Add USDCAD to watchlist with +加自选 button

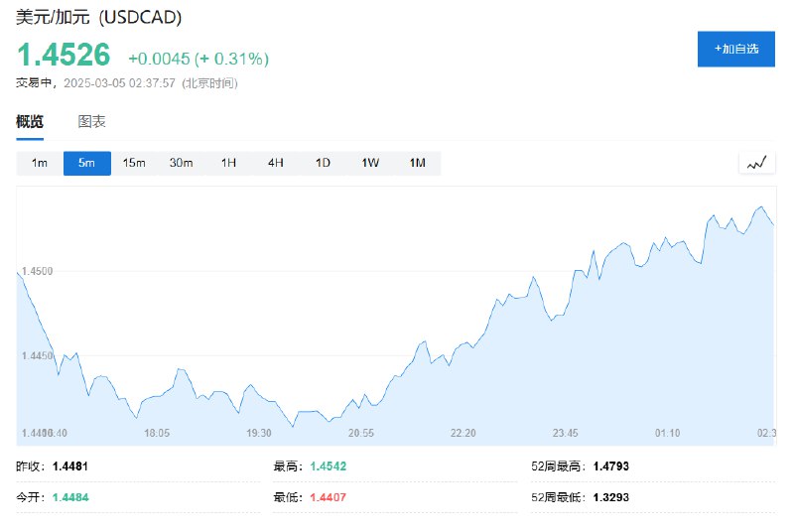click(735, 49)
